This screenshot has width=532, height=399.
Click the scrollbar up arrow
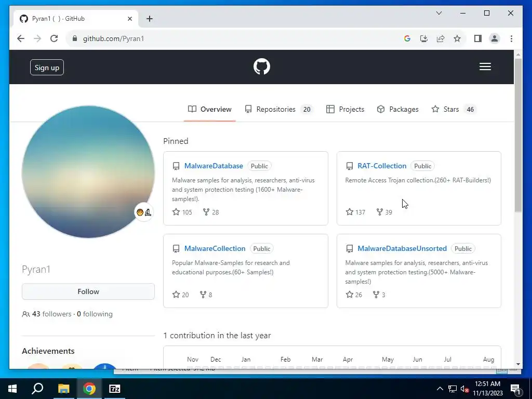(x=518, y=54)
